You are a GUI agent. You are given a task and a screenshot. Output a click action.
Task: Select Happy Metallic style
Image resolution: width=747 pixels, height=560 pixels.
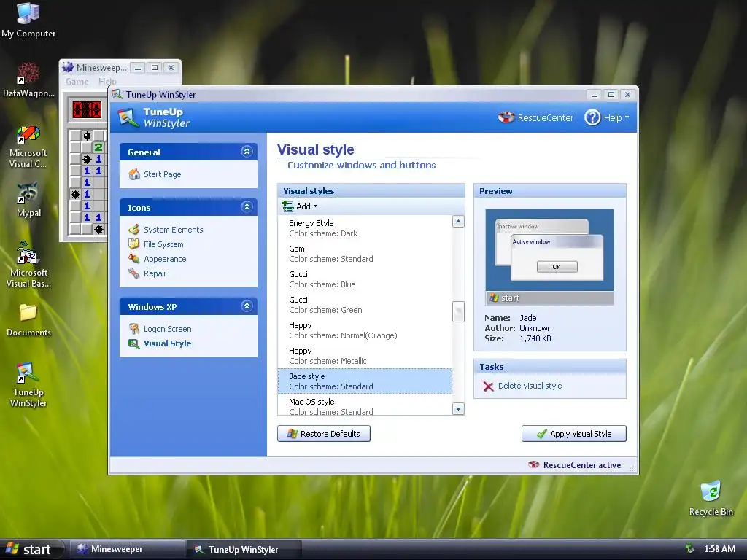[365, 356]
